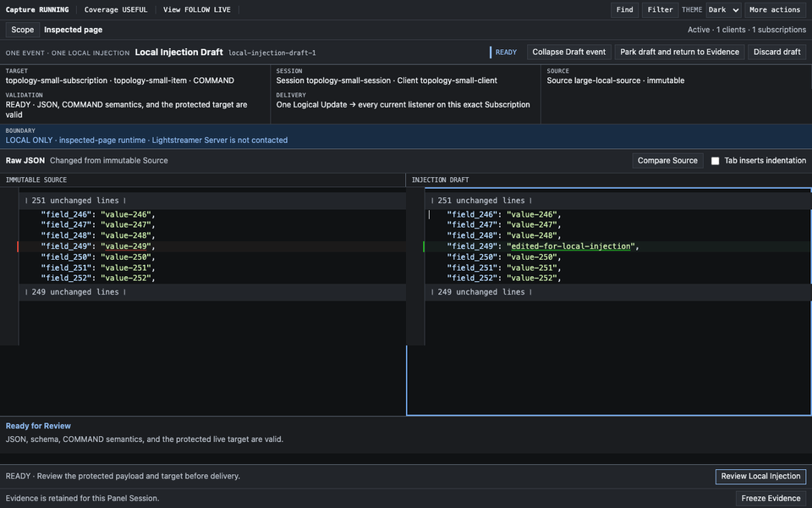Click the Source large-local-source text
The image size is (812, 508).
(615, 81)
